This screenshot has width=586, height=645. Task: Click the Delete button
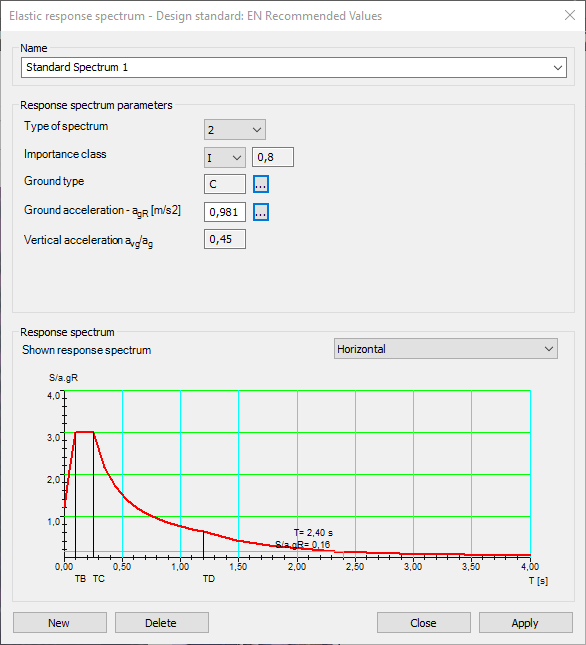[x=162, y=623]
